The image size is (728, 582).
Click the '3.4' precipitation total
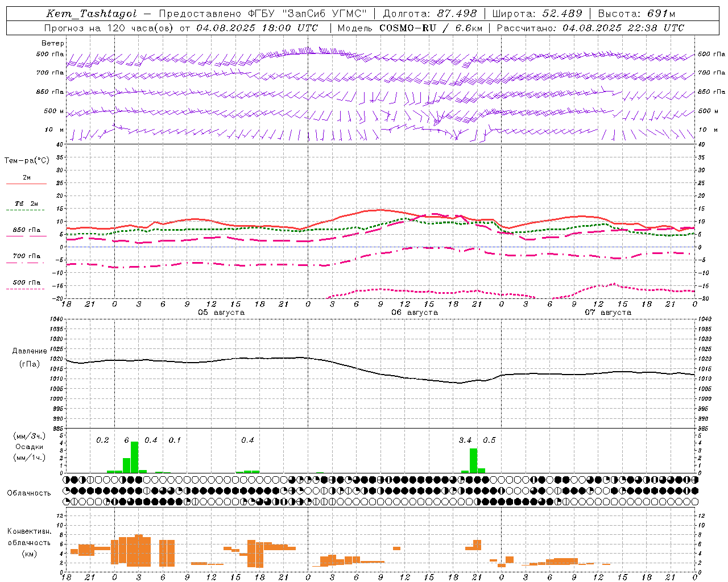point(465,440)
